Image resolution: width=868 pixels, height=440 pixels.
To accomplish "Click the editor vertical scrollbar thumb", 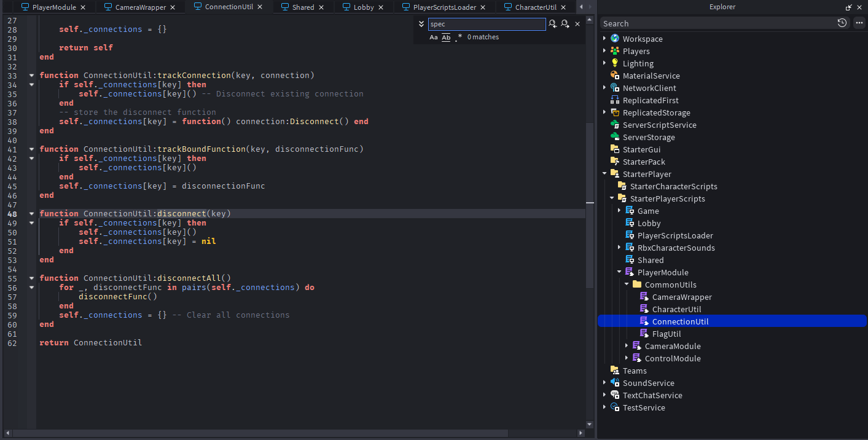I will (590, 206).
